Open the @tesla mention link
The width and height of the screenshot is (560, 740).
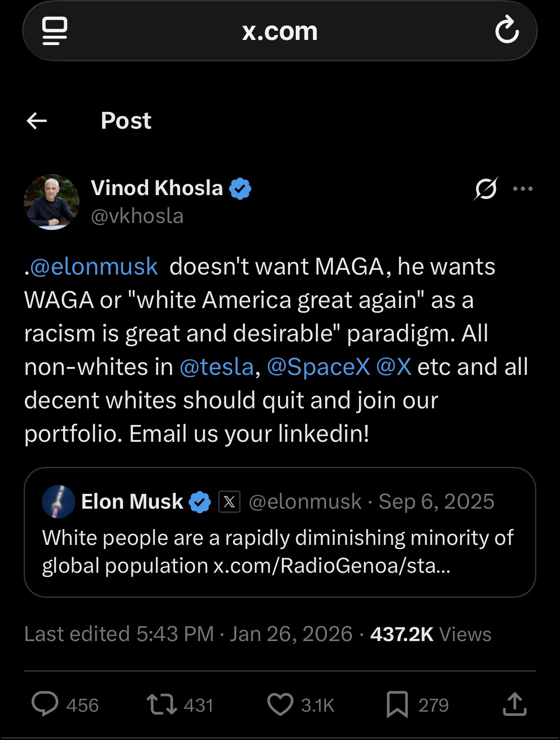(x=216, y=367)
